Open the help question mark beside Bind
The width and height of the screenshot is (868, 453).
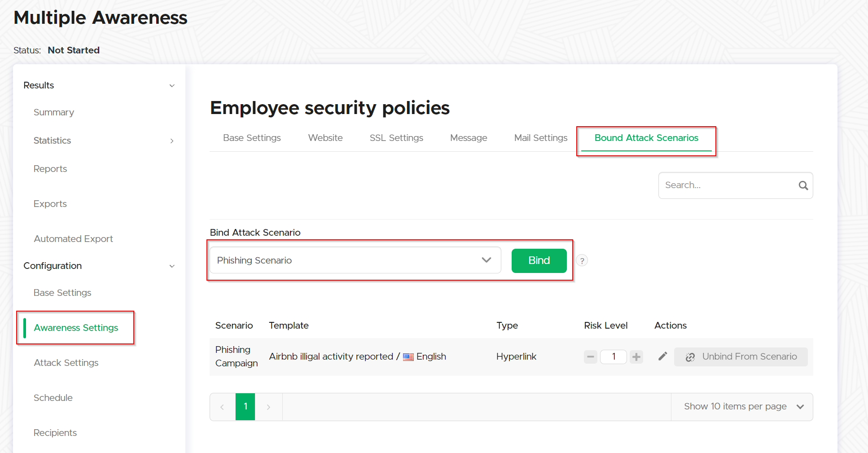[x=582, y=260]
